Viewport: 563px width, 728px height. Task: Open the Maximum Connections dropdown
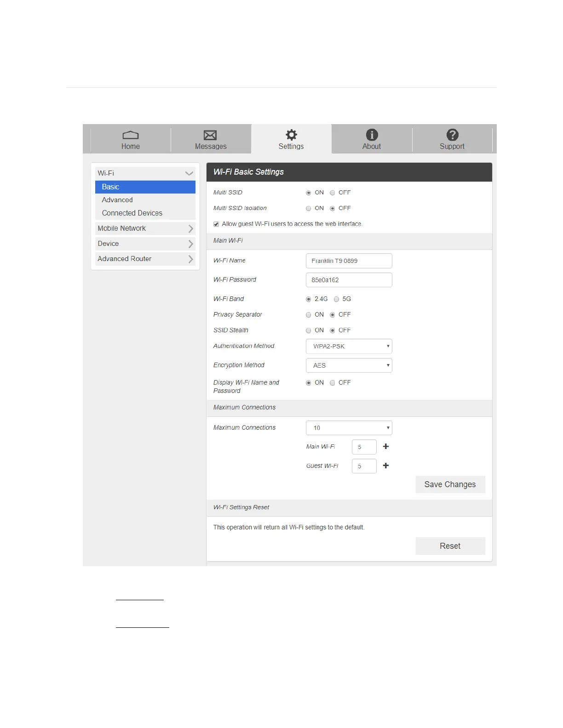pos(349,428)
